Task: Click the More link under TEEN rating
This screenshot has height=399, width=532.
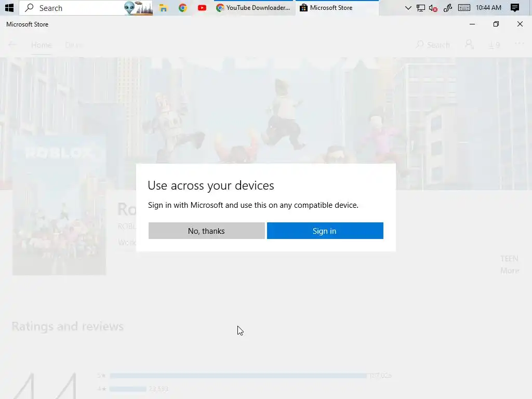Action: tap(510, 271)
